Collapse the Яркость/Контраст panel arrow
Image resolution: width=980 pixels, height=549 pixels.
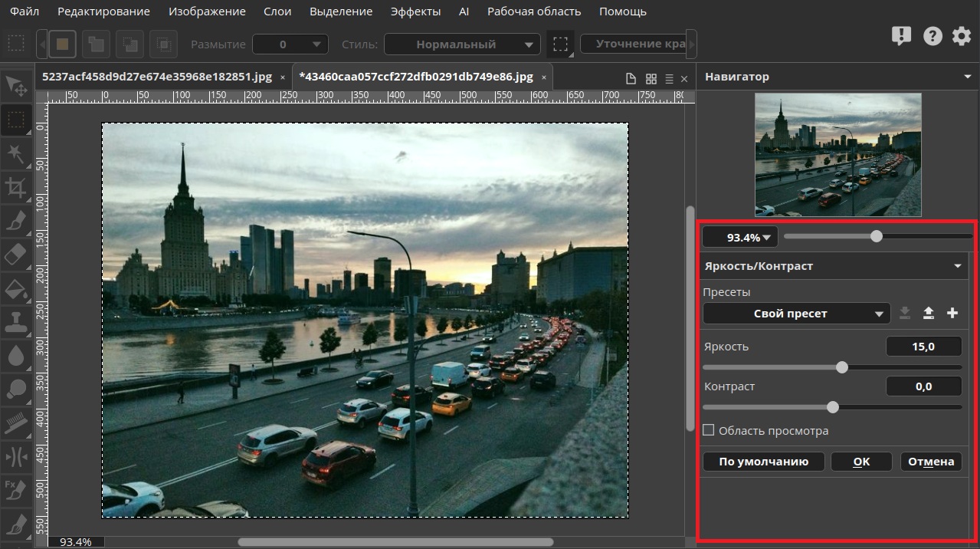pyautogui.click(x=957, y=266)
